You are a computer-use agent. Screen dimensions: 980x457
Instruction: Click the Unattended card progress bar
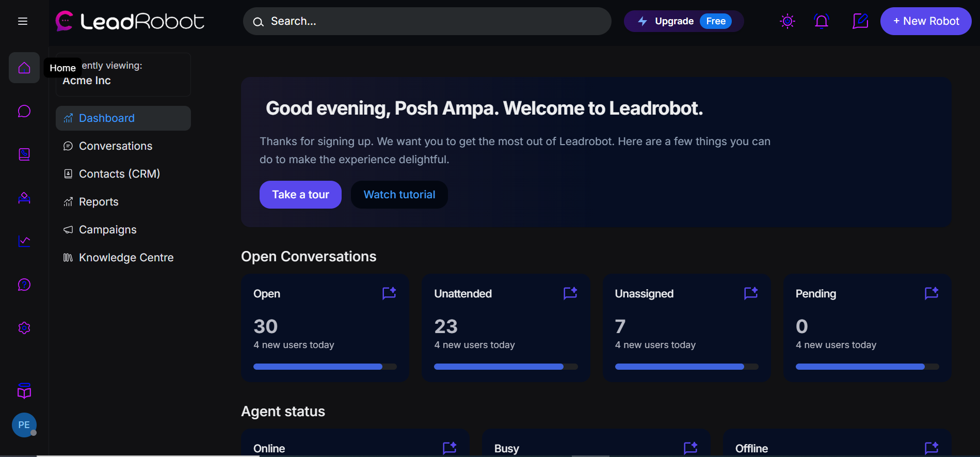click(x=506, y=367)
